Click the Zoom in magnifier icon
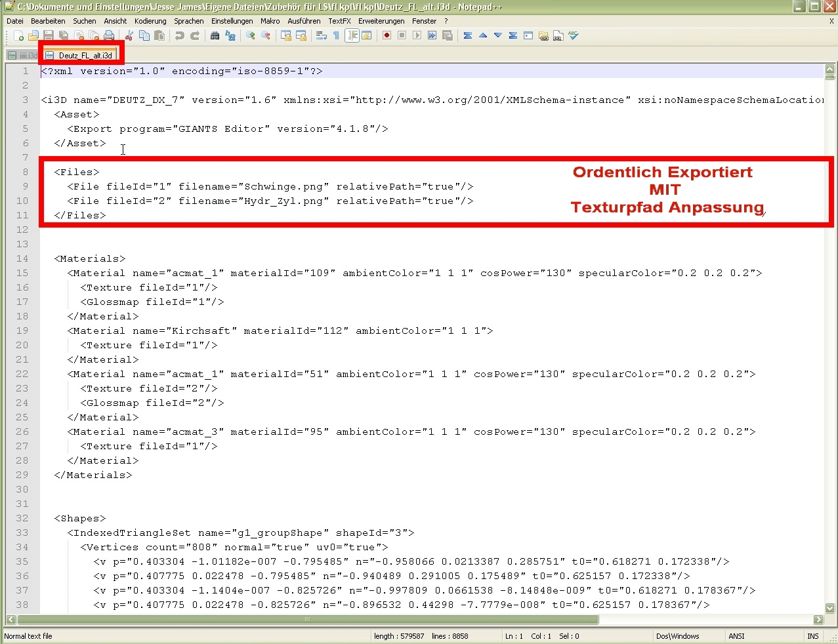The width and height of the screenshot is (838, 644). point(251,35)
